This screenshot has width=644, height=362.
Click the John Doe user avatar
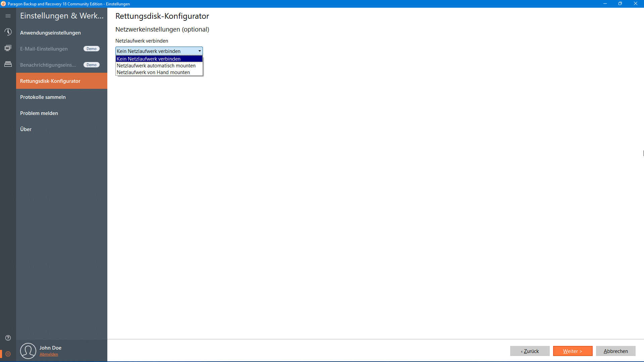28,351
